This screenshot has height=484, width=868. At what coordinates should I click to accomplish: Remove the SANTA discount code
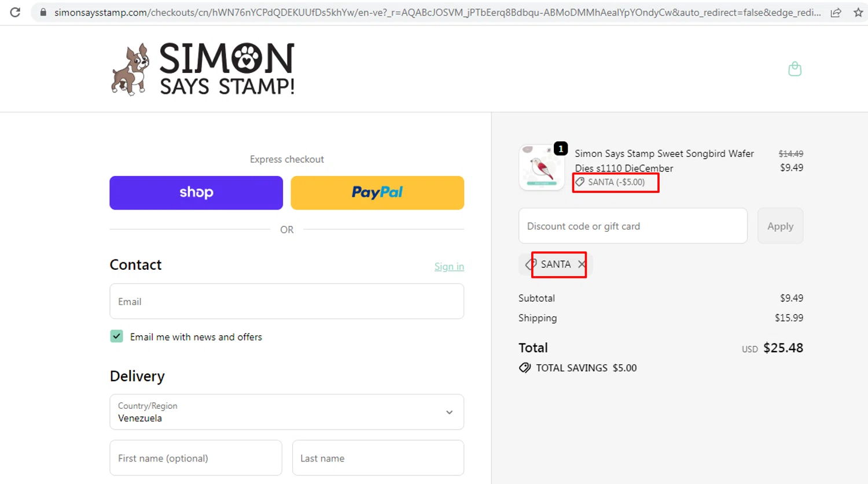pyautogui.click(x=582, y=264)
